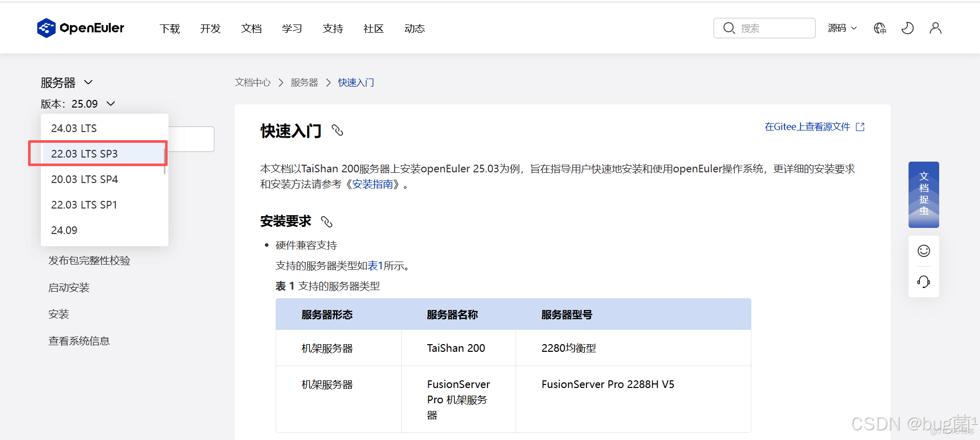
Task: Open the language globe icon
Action: (x=880, y=28)
